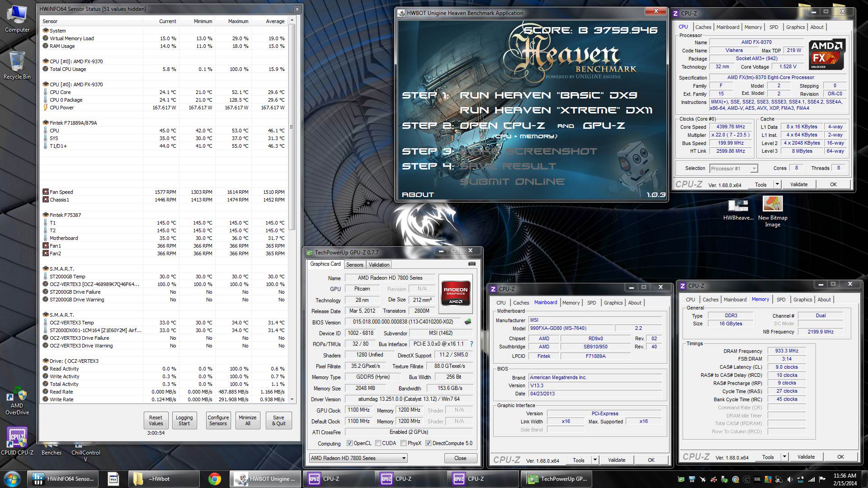Select the CPU Power sensor row in HWiNFO
Screen dimensions: 868x488
164,108
